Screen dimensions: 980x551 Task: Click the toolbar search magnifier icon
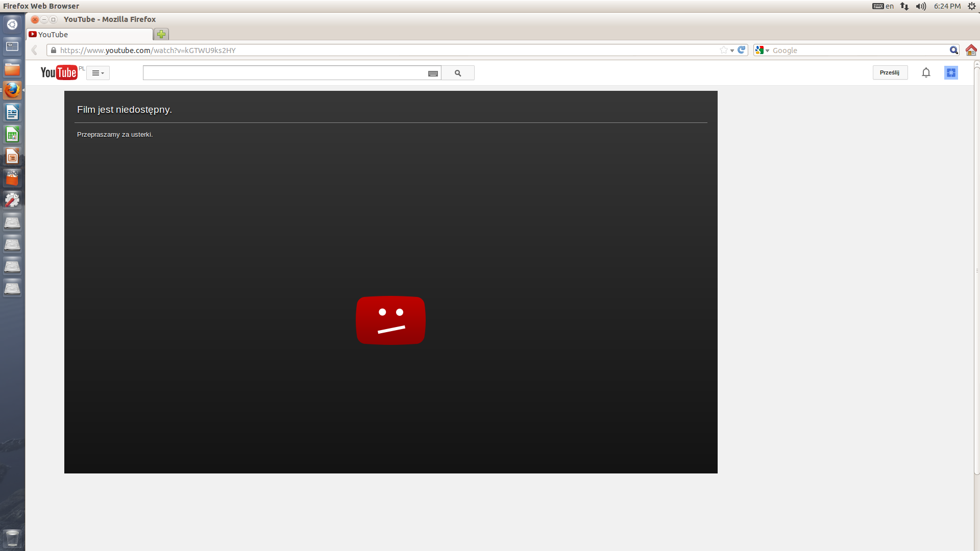click(x=953, y=50)
